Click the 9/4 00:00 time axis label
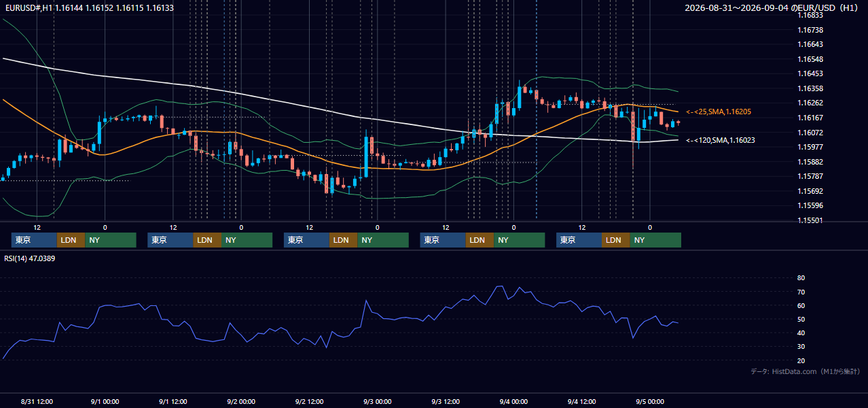Viewport: 868px width, 408px height. (x=514, y=402)
